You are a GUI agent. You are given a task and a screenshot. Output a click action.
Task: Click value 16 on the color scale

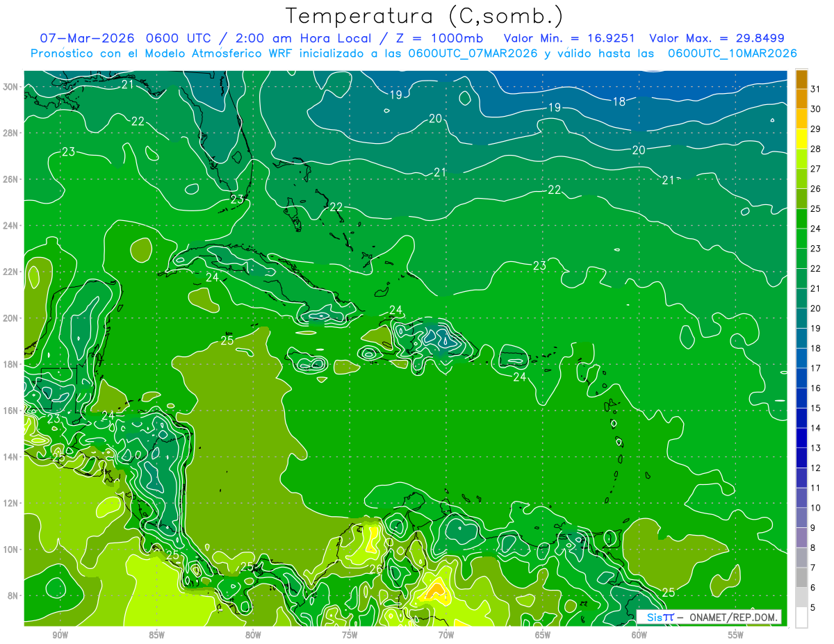[816, 388]
